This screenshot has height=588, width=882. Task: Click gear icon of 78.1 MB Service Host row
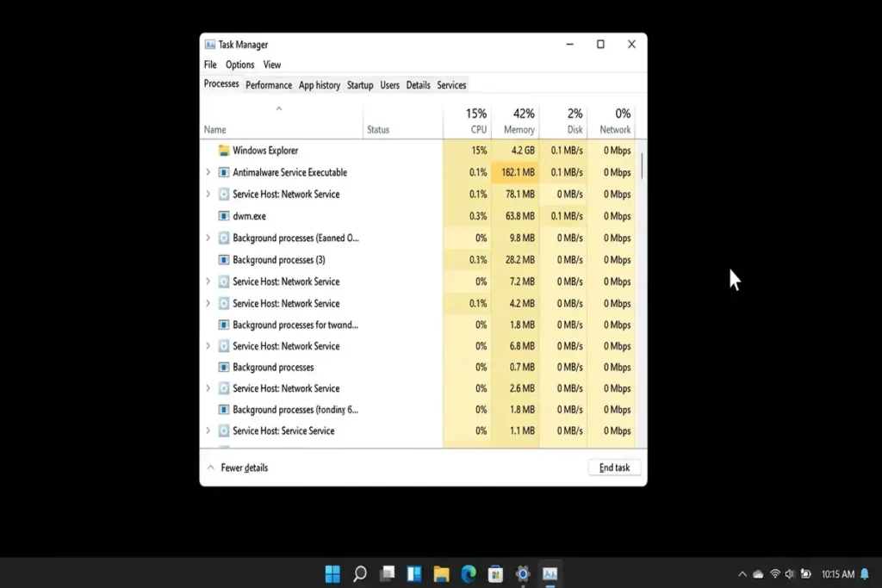tap(223, 194)
